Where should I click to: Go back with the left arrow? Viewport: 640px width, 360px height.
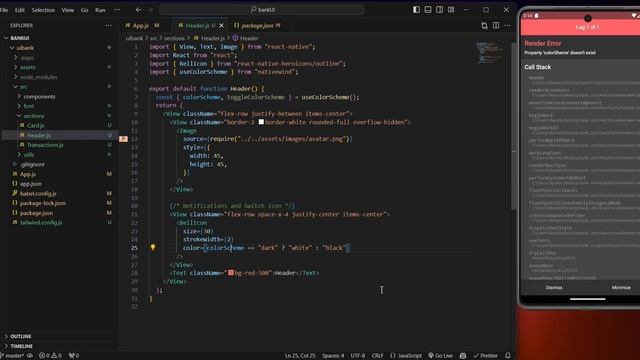[x=138, y=9]
